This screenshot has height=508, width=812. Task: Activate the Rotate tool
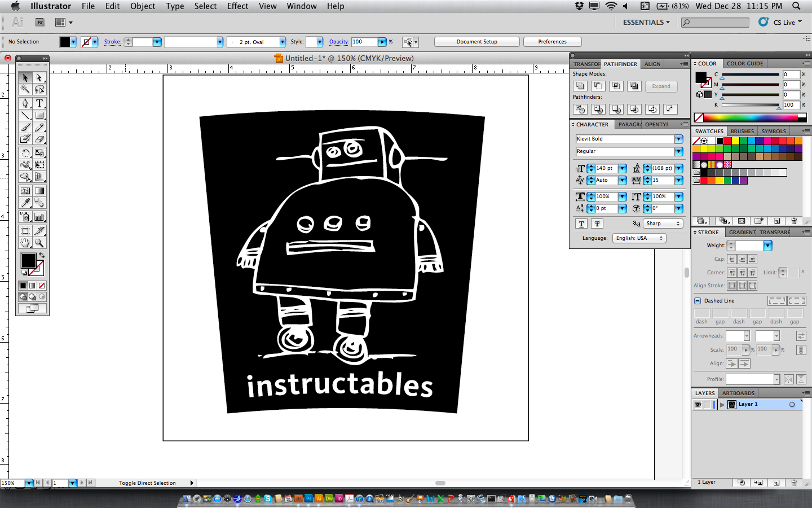[25, 153]
